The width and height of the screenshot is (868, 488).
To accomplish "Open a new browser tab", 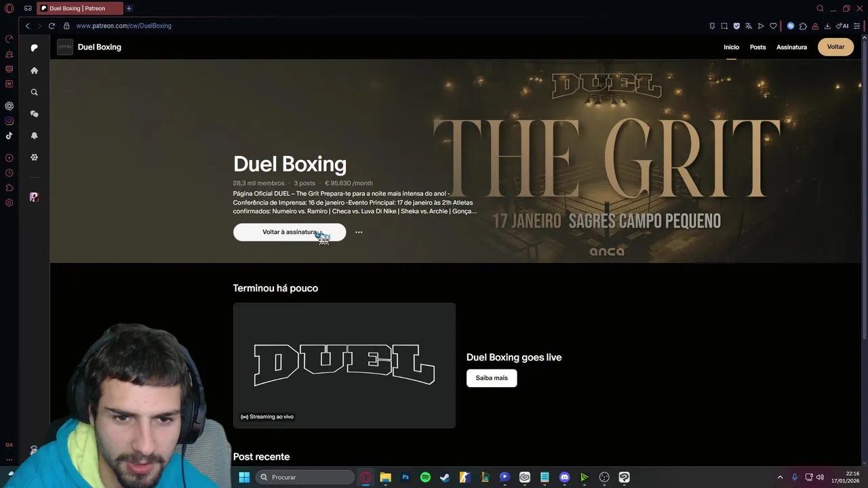I will coord(129,8).
